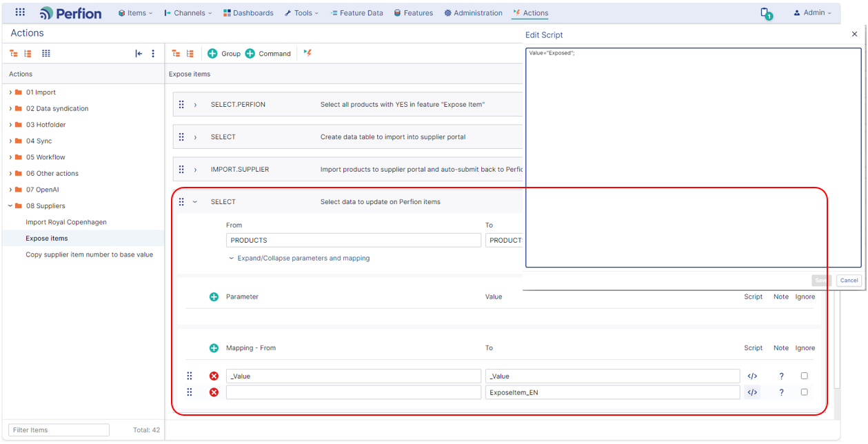
Task: Collapse the 08 Suppliers folder
Action: 10,205
